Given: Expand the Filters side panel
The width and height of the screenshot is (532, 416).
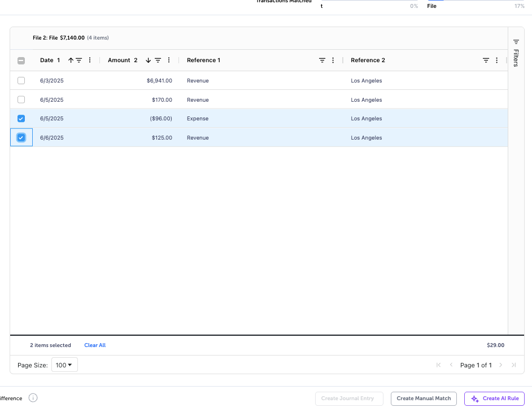Looking at the screenshot, I should click(x=516, y=53).
